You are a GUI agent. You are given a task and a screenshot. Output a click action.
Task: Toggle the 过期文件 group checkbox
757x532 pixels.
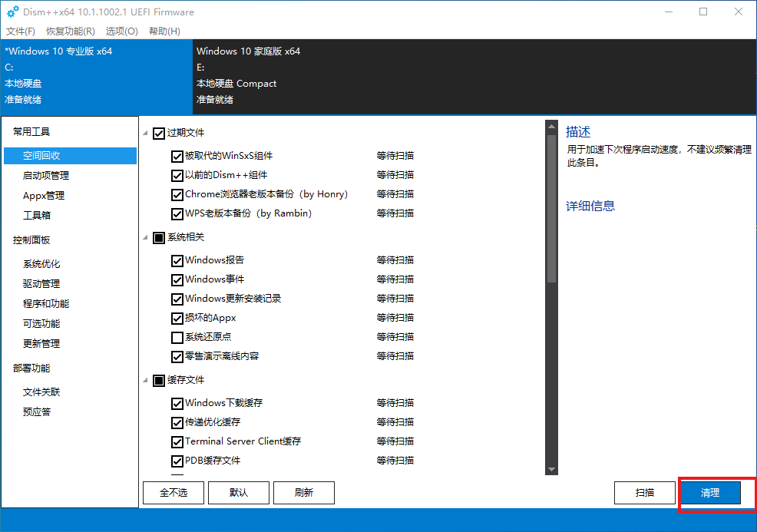[159, 134]
